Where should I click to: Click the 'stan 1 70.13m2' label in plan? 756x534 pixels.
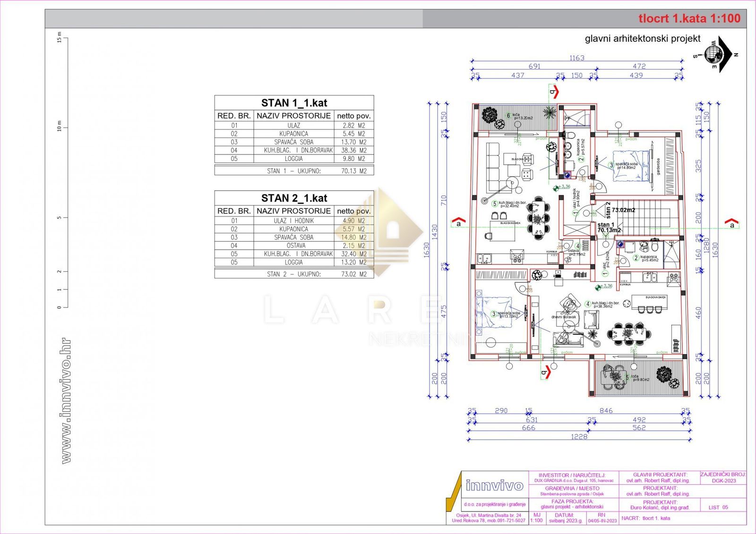[609, 228]
